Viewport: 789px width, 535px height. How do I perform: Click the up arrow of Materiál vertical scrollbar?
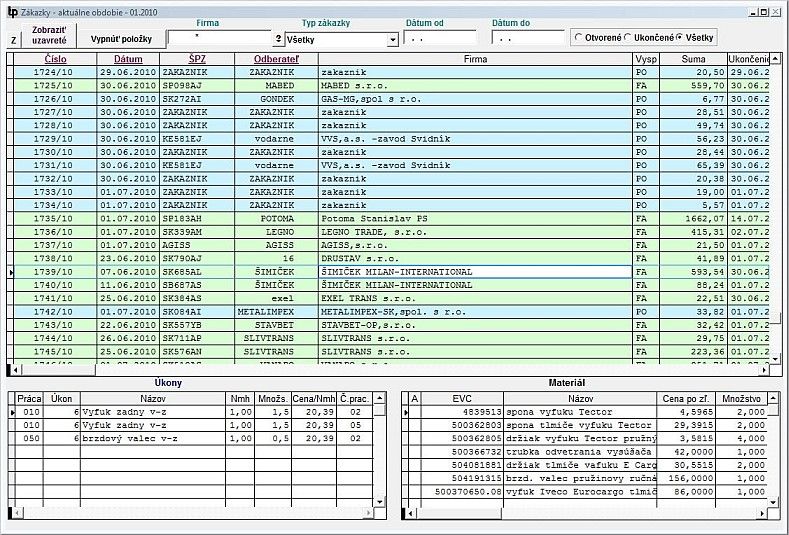coord(773,398)
